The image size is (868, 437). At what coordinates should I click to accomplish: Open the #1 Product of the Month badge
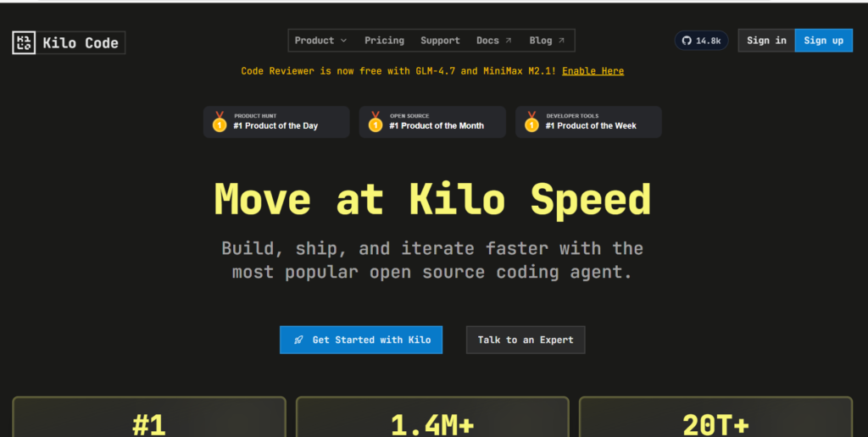tap(432, 122)
